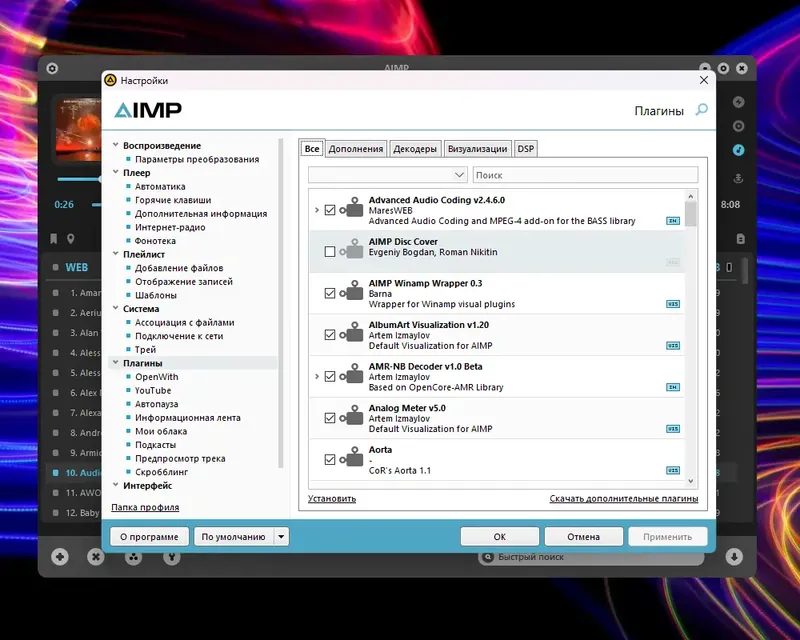Image resolution: width=800 pixels, height=640 pixels.
Task: Click the track progress slider in the player
Action: [x=79, y=179]
